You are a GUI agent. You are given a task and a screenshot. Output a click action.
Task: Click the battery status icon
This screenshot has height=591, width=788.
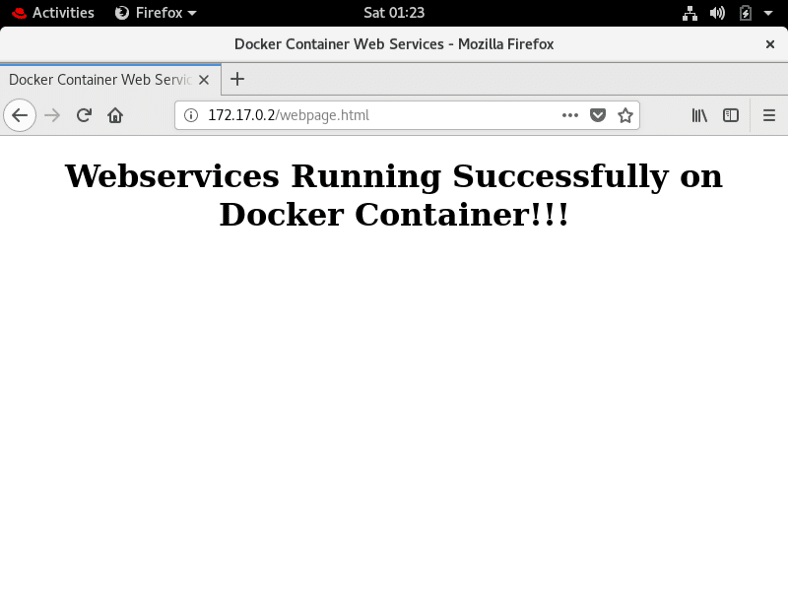(745, 13)
